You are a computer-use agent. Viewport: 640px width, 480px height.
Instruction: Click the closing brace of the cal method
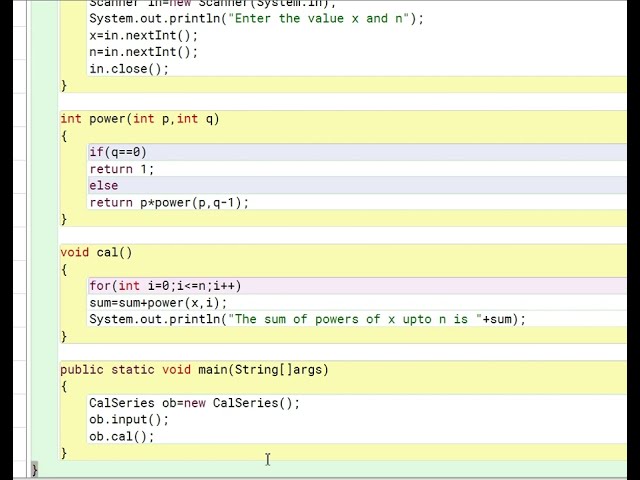(x=64, y=336)
